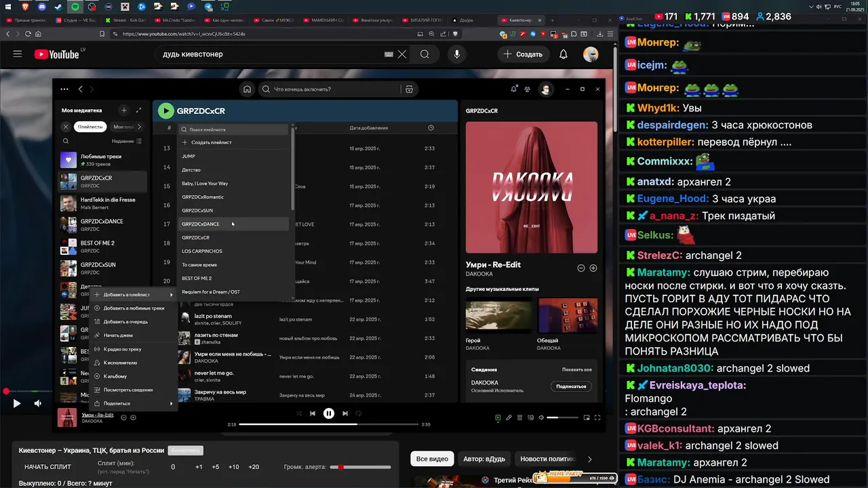
Task: Expand library panel with arrows icon
Action: [x=139, y=110]
